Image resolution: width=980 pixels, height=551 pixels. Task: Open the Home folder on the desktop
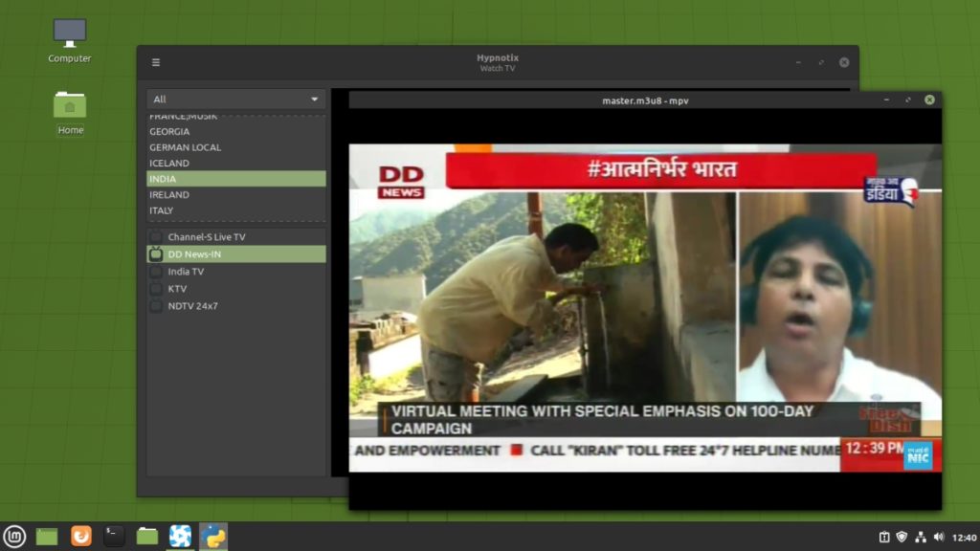(69, 105)
